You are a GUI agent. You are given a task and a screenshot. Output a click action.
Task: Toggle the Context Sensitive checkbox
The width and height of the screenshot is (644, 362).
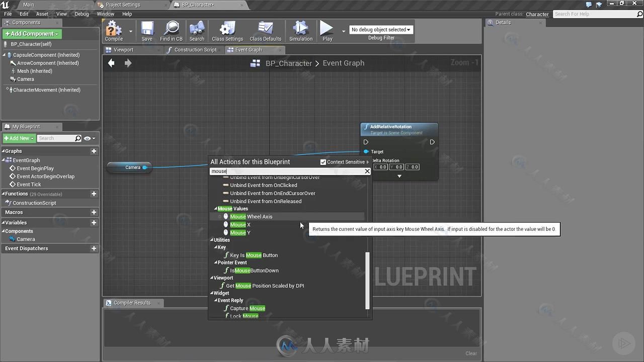323,162
